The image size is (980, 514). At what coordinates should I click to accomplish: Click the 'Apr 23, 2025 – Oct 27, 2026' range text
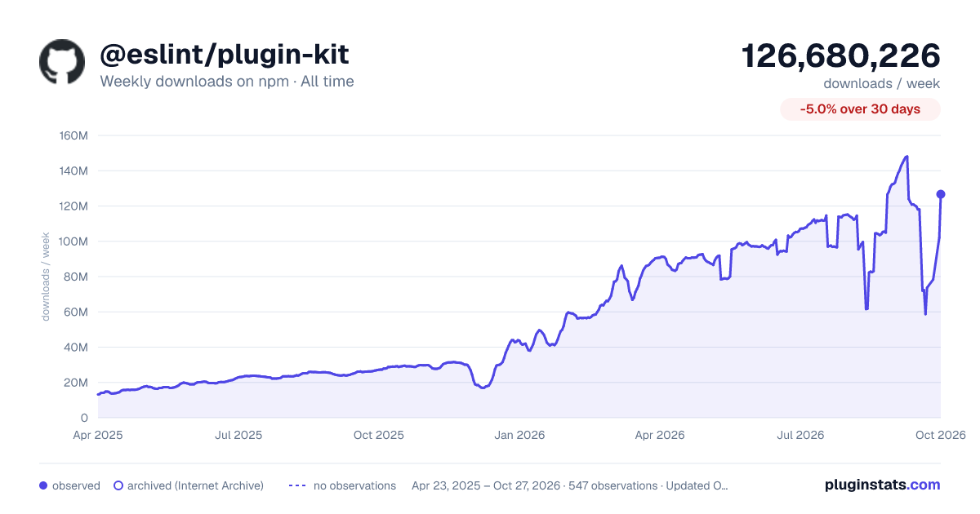486,485
